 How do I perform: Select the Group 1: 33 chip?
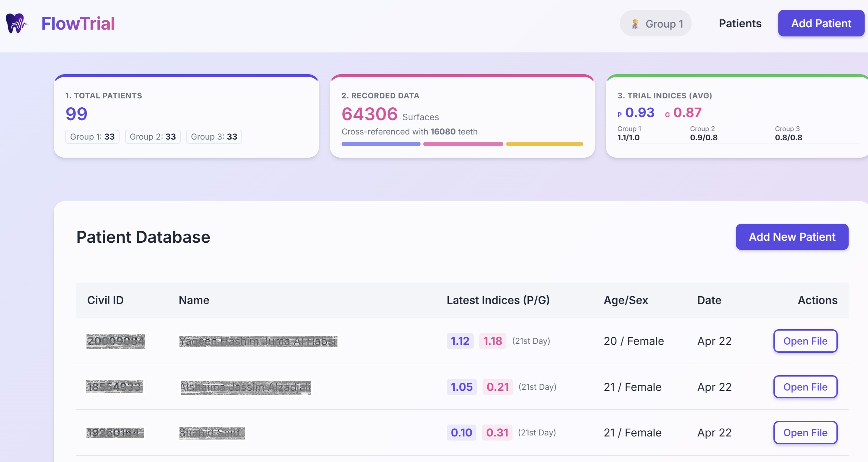(x=92, y=137)
